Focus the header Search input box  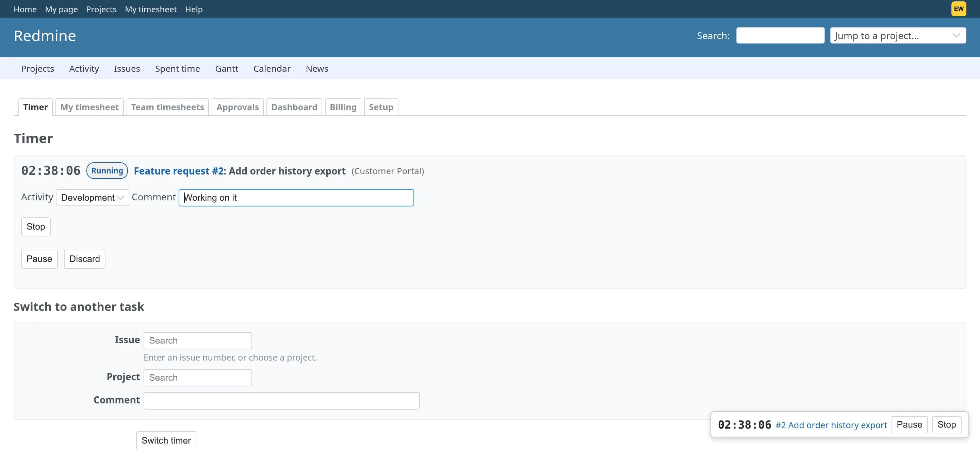click(780, 35)
